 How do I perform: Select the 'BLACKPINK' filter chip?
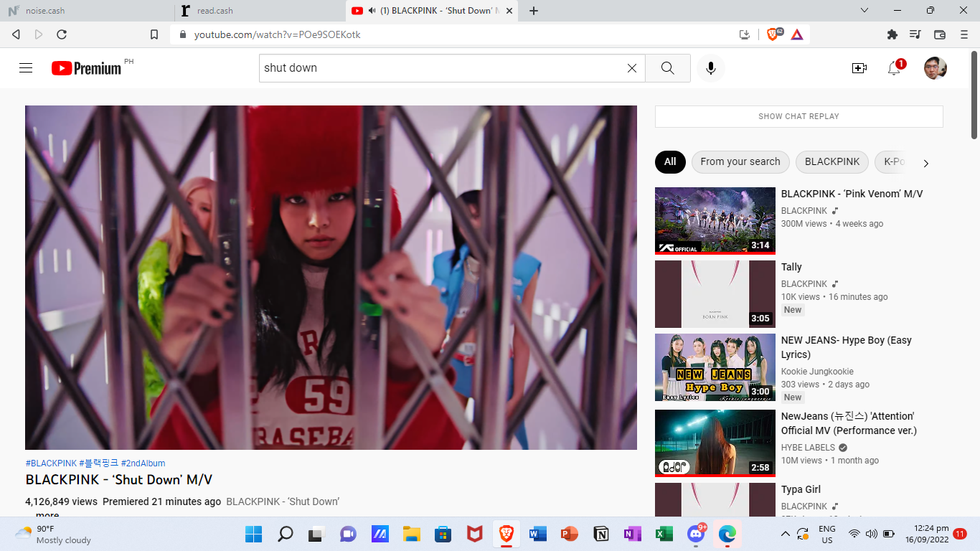pos(832,162)
